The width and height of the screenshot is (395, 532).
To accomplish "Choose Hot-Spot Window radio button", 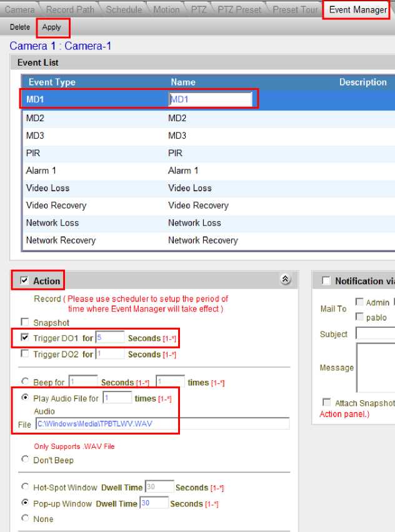I will point(25,487).
